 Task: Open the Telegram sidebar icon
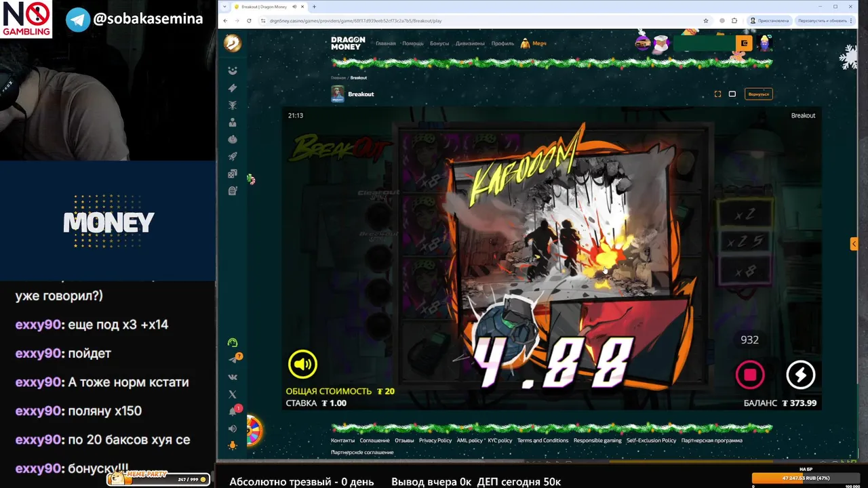(x=233, y=359)
